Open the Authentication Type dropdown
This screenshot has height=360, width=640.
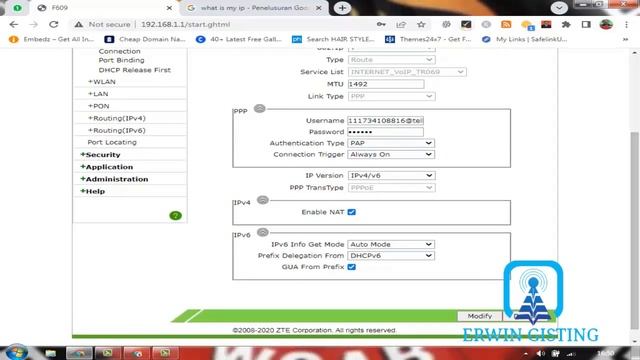point(391,143)
